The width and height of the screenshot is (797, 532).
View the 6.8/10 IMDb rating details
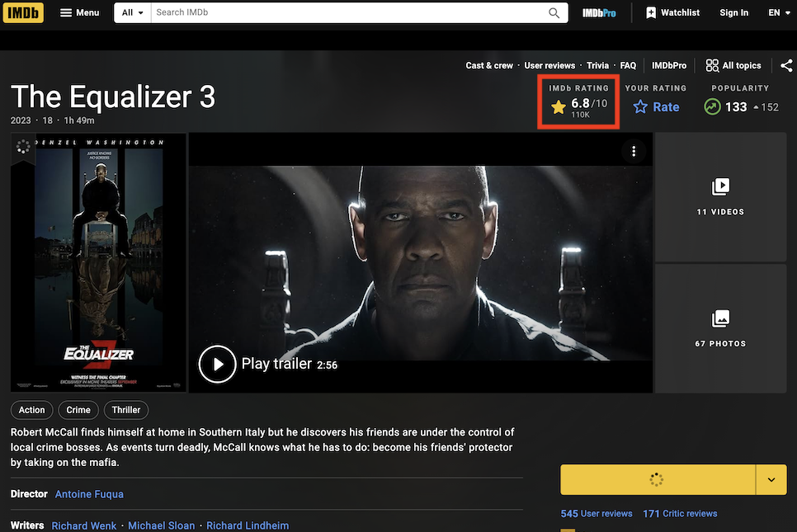pos(578,106)
